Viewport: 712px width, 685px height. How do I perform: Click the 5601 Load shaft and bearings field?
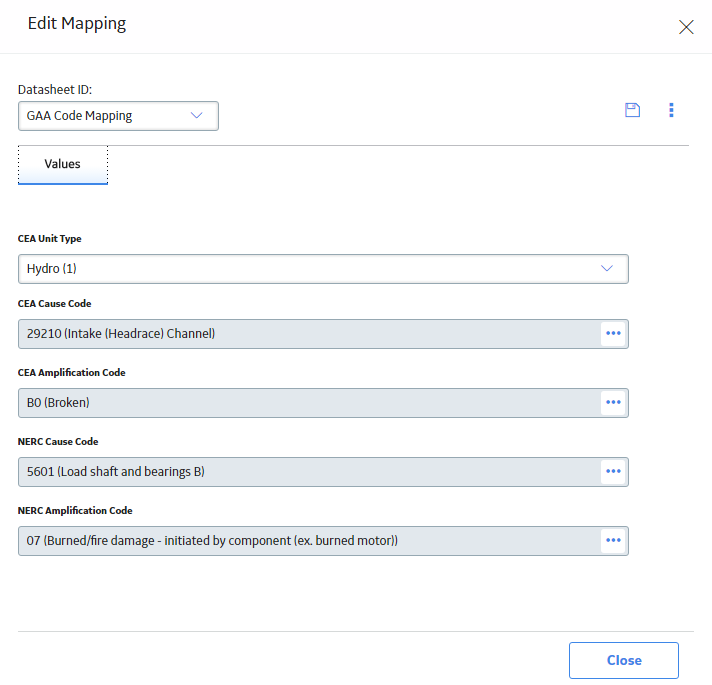[x=309, y=472]
